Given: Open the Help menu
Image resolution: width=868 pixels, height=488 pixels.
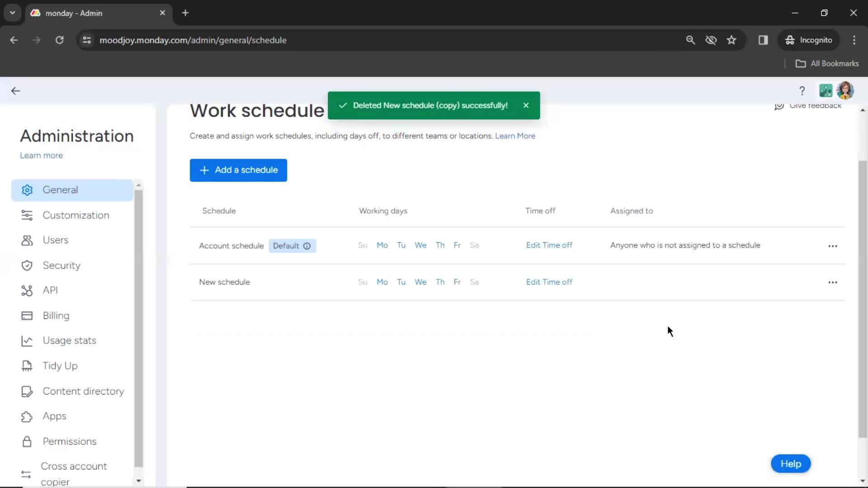Looking at the screenshot, I should pos(791,464).
